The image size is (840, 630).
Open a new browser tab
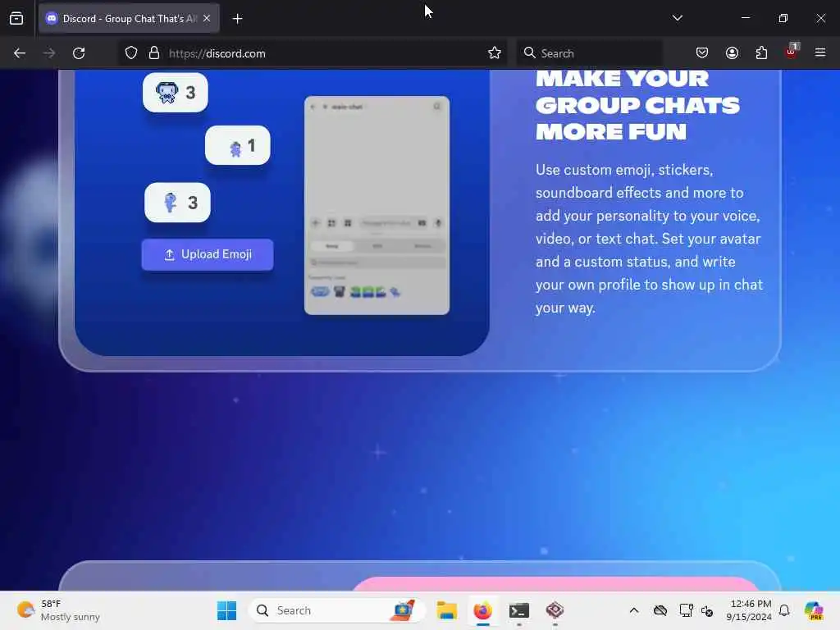tap(237, 19)
